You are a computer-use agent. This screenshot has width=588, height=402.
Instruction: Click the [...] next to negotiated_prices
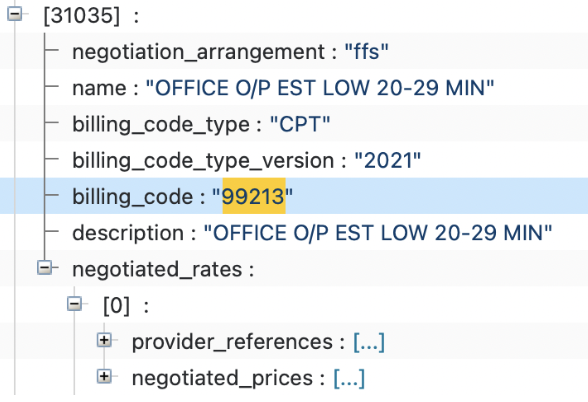click(349, 378)
